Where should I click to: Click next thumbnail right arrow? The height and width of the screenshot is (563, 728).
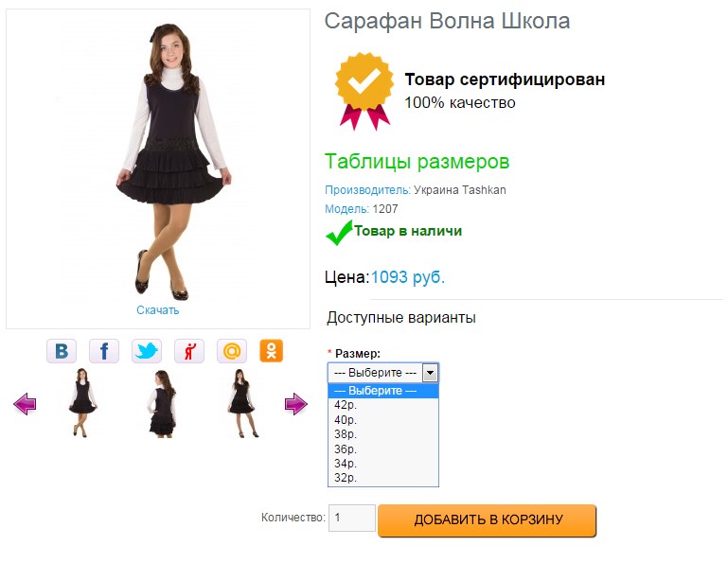(296, 404)
